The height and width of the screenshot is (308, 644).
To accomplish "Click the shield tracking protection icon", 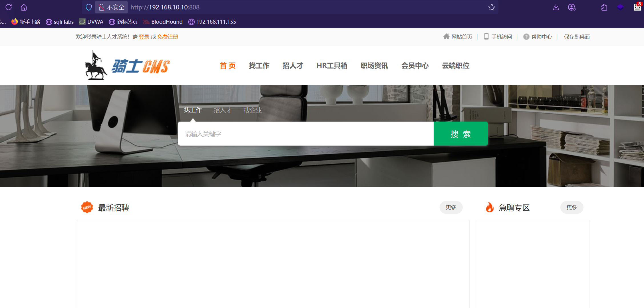I will click(89, 7).
